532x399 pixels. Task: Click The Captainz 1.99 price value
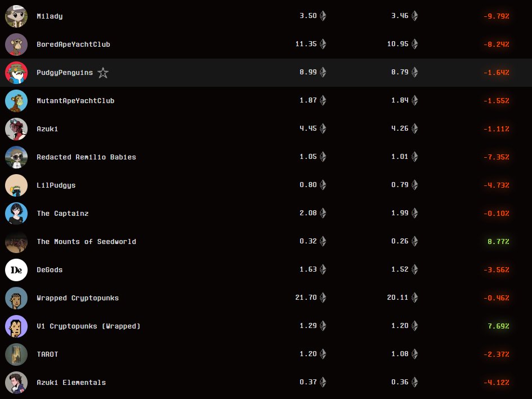point(400,213)
